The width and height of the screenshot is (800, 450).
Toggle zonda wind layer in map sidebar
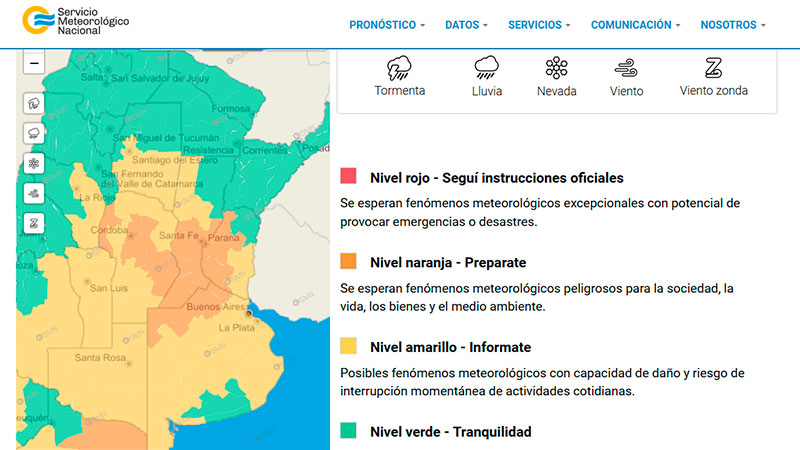point(34,224)
